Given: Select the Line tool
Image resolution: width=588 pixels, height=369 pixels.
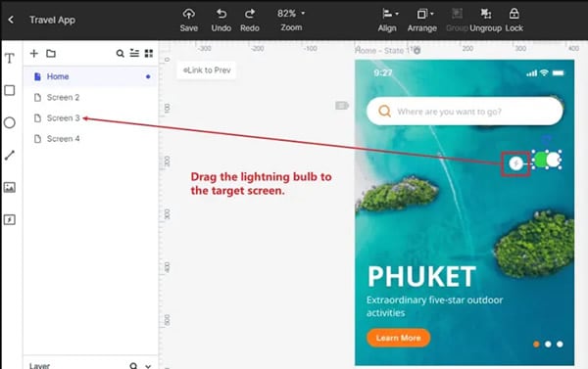Looking at the screenshot, I should [10, 155].
